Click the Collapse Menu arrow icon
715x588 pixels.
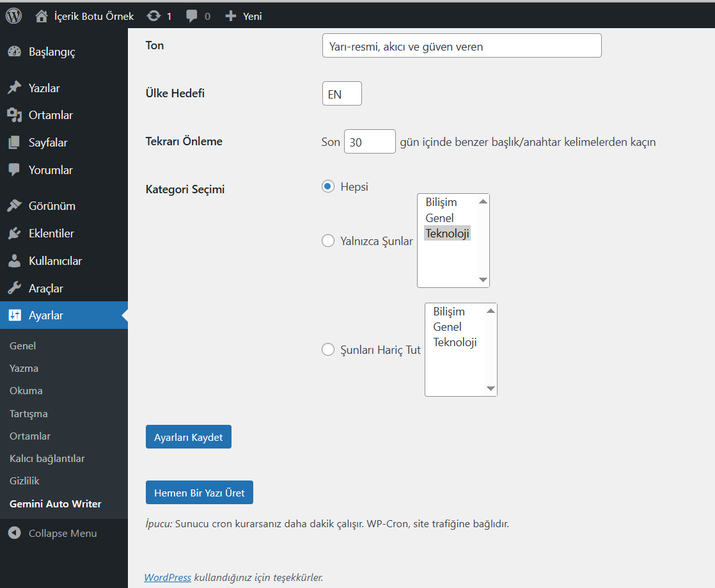point(15,533)
